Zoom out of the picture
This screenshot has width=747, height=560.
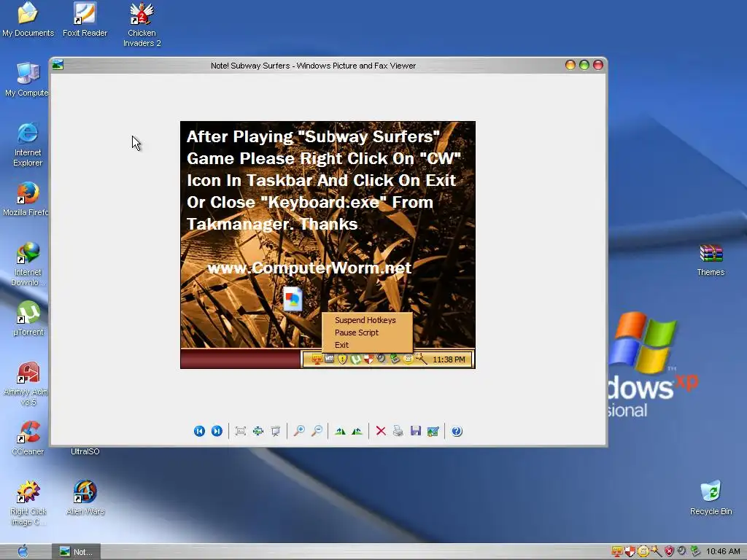click(317, 431)
